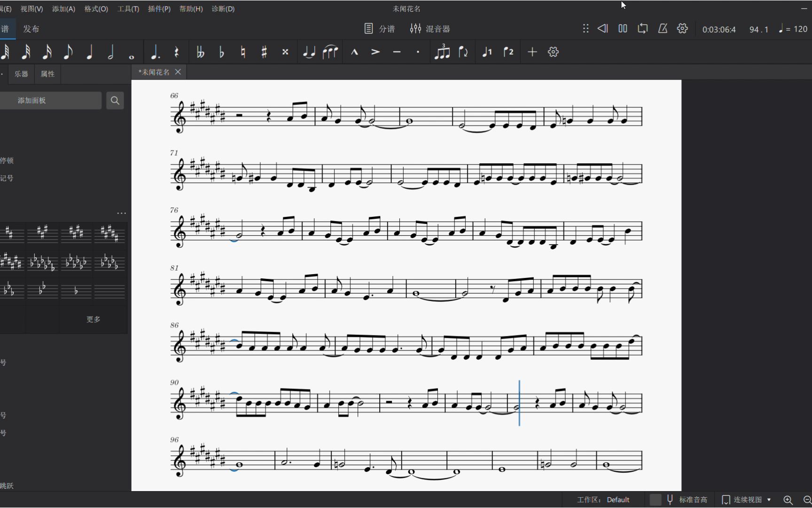Add an accent articulation
This screenshot has width=812, height=508.
point(375,52)
